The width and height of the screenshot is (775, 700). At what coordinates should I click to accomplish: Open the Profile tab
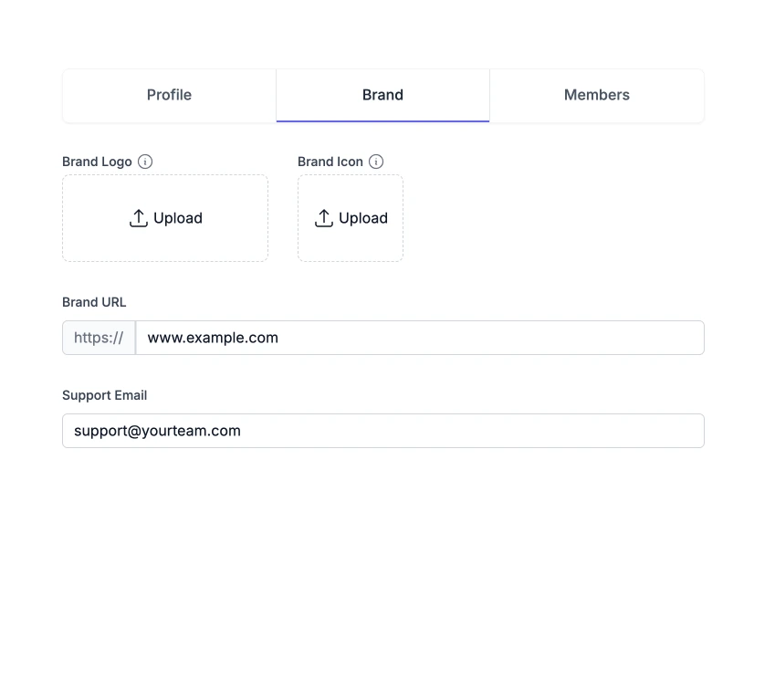[x=169, y=95]
